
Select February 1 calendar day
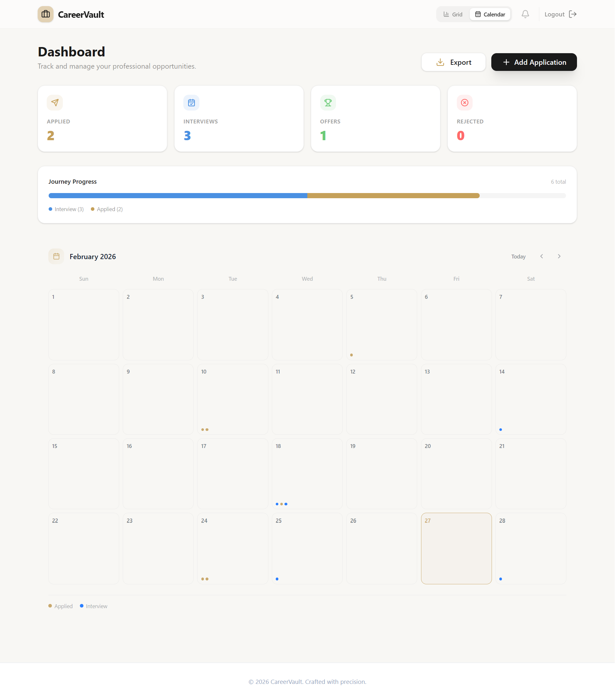(x=83, y=325)
